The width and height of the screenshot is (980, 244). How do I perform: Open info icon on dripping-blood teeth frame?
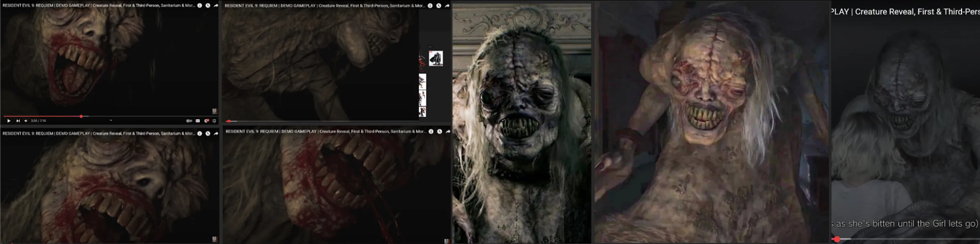tap(431, 131)
